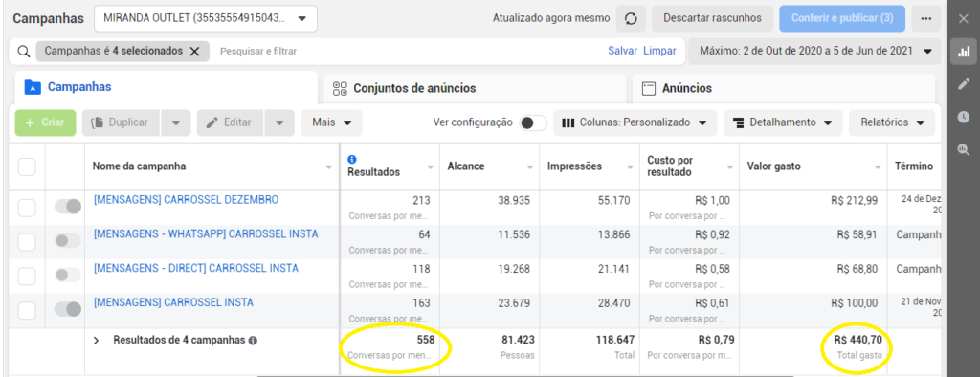The height and width of the screenshot is (377, 980).
Task: Open the date range dropdown
Action: 815,52
